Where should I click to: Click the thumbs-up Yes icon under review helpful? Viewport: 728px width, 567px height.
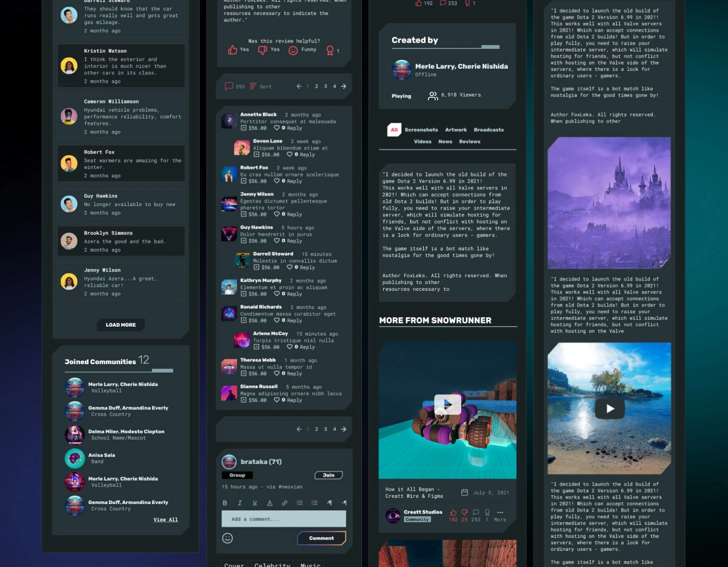click(x=232, y=50)
